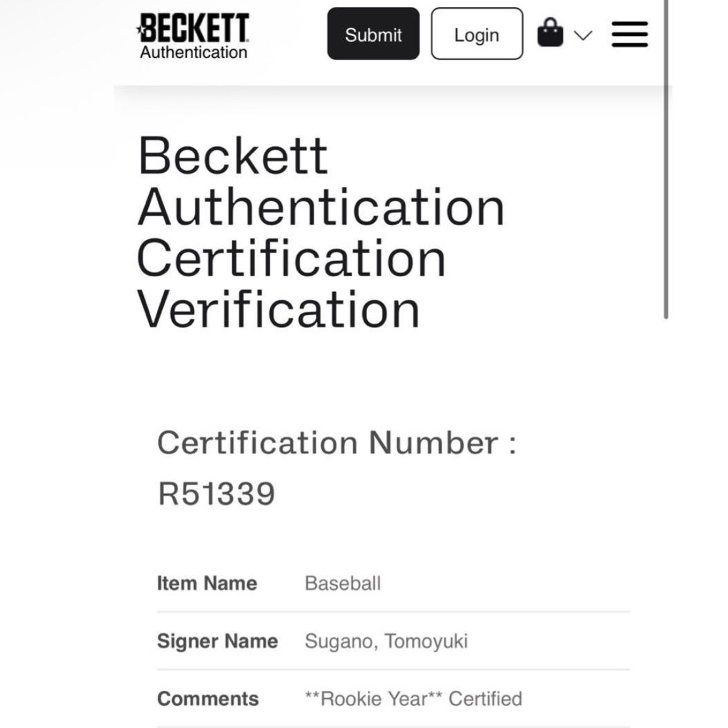Screen dimensions: 728x728
Task: Expand the menu via the hamburger toggle
Action: (x=629, y=35)
